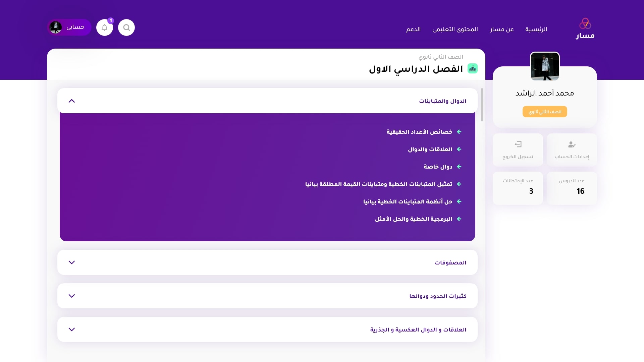Open المحتوى التعليمي in the navigation

455,29
